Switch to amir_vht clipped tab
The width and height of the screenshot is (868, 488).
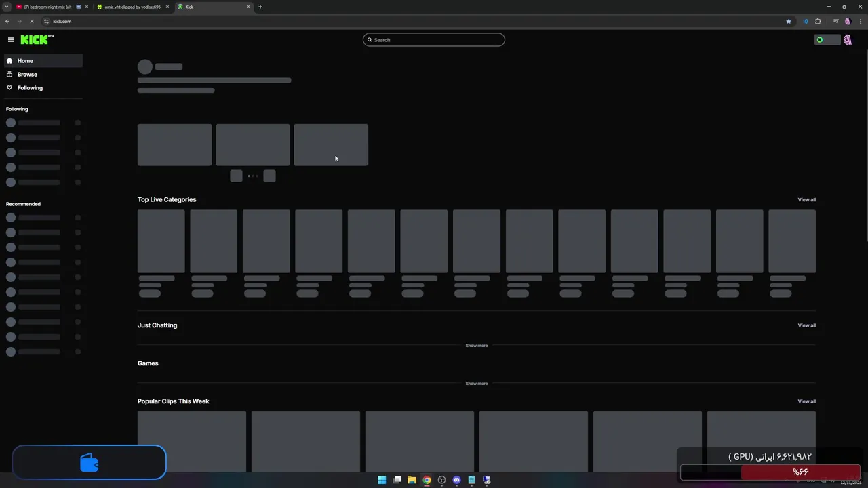click(x=133, y=7)
